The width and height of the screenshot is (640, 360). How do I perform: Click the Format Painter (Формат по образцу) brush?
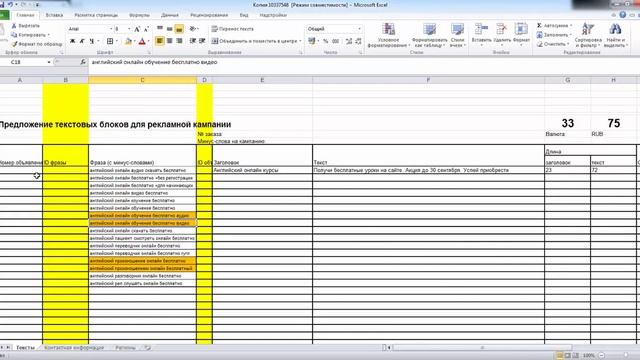pos(15,44)
